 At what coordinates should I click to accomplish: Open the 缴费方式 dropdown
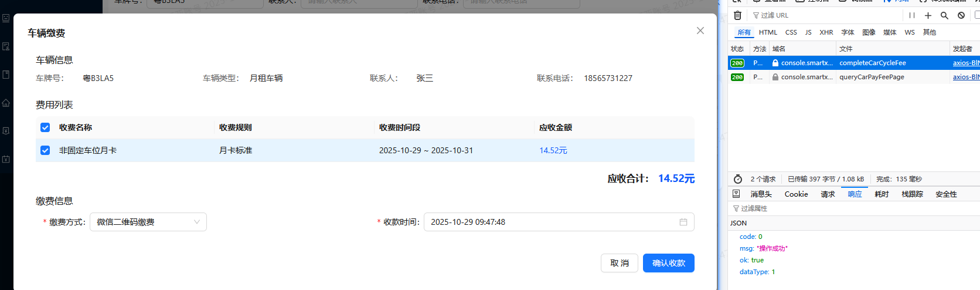coord(148,222)
